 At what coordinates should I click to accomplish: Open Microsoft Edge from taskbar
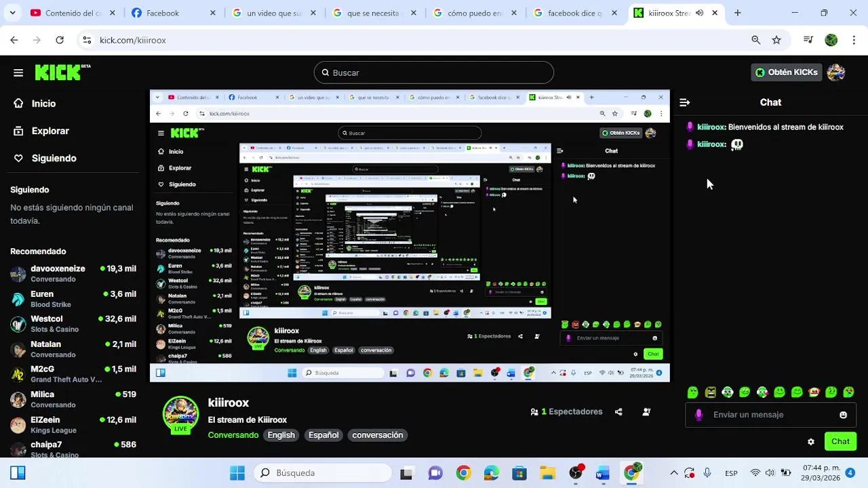click(491, 473)
